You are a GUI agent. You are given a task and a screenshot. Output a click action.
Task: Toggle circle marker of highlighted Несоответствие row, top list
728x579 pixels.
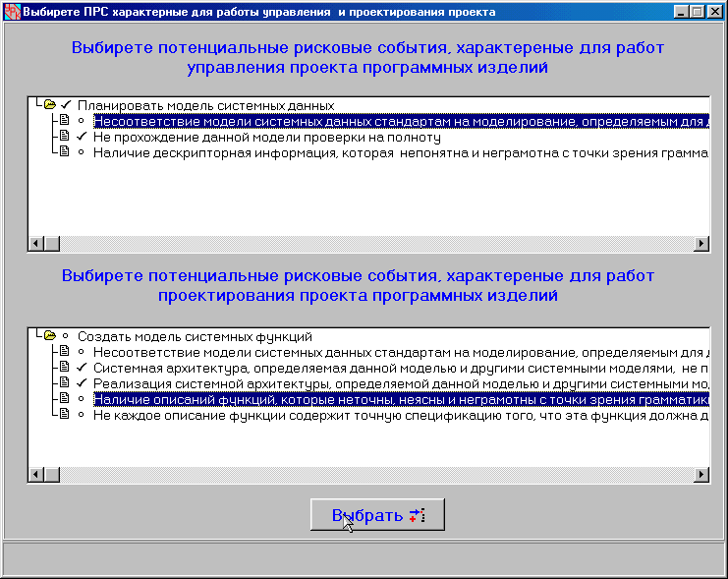click(82, 121)
